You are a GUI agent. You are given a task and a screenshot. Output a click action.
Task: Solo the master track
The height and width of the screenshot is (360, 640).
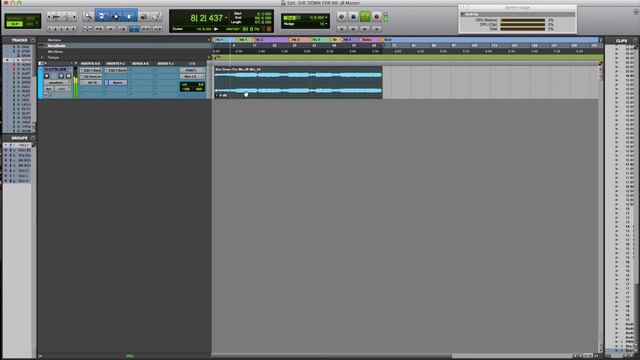(x=61, y=76)
